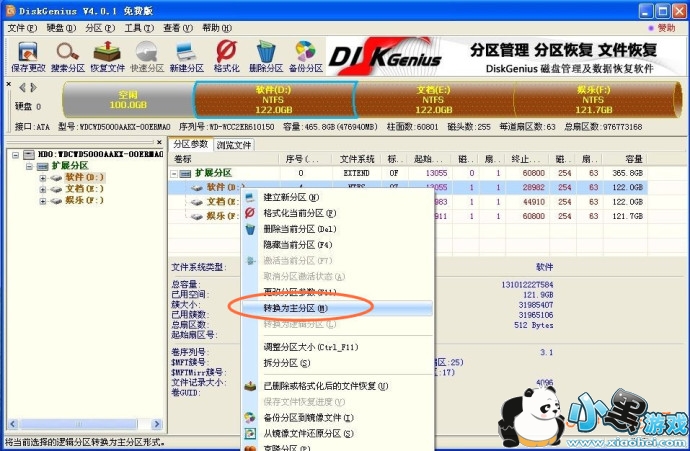Expand the 软件(D:) node in left tree
The width and height of the screenshot is (690, 451).
[43, 178]
